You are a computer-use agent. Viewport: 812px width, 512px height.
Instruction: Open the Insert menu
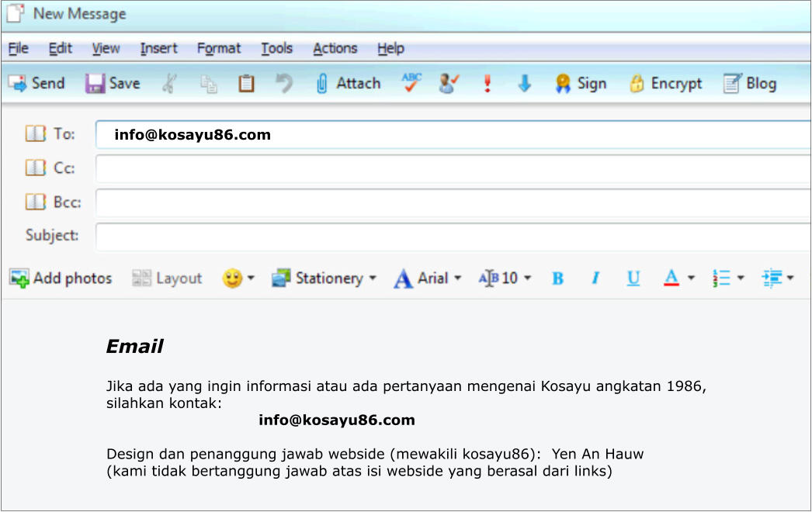coord(158,49)
